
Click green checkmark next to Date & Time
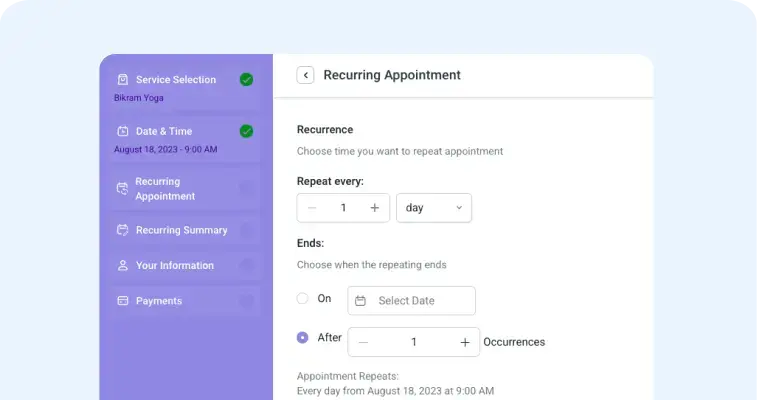[247, 131]
